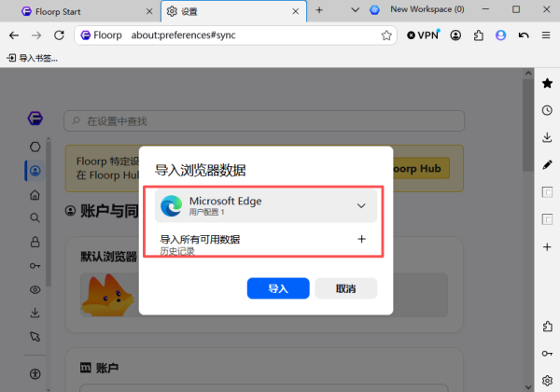Select the accessibility icon settings category
The width and height of the screenshot is (560, 392).
[35, 373]
